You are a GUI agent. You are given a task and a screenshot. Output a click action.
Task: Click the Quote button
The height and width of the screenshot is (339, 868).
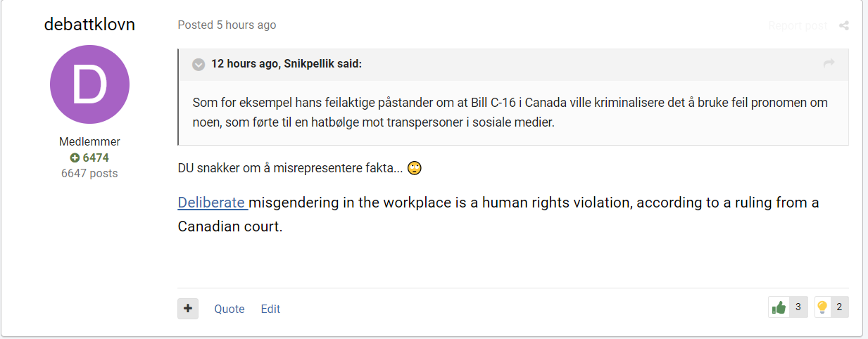tap(229, 309)
